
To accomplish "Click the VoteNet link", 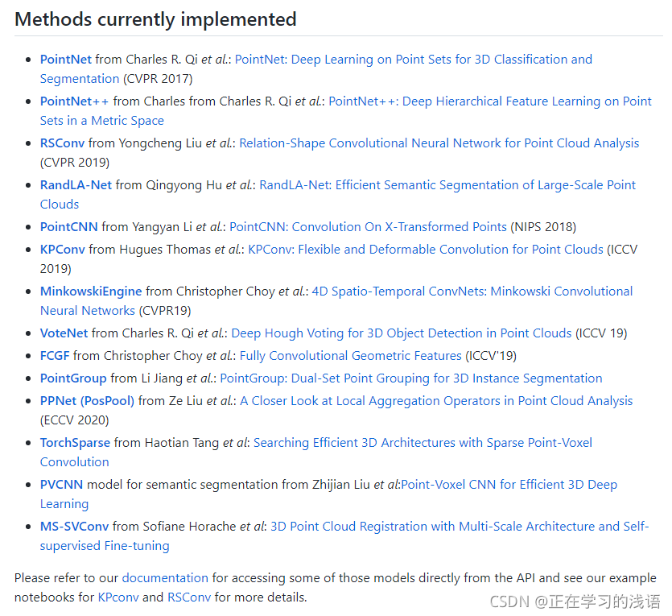I will click(x=64, y=333).
